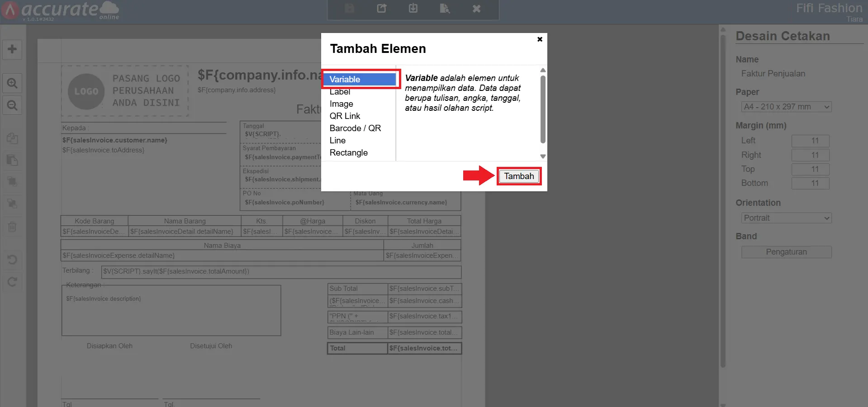Zoom out of the design canvas
868x407 pixels.
[12, 105]
